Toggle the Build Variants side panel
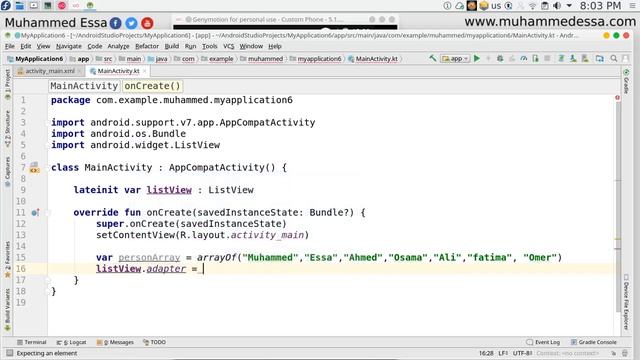Viewport: 640px width, 360px height. point(7,309)
